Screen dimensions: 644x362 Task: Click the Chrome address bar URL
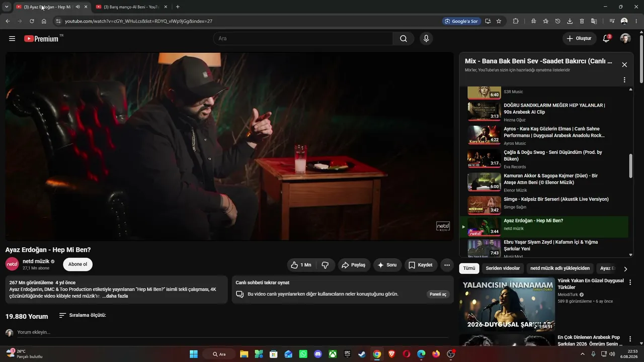(x=138, y=21)
